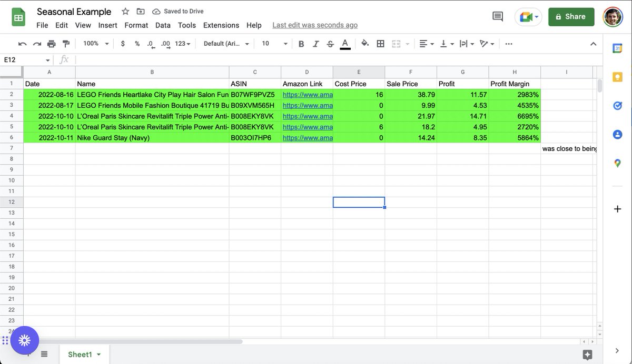Print the spreadsheet
The height and width of the screenshot is (364, 632).
click(51, 44)
